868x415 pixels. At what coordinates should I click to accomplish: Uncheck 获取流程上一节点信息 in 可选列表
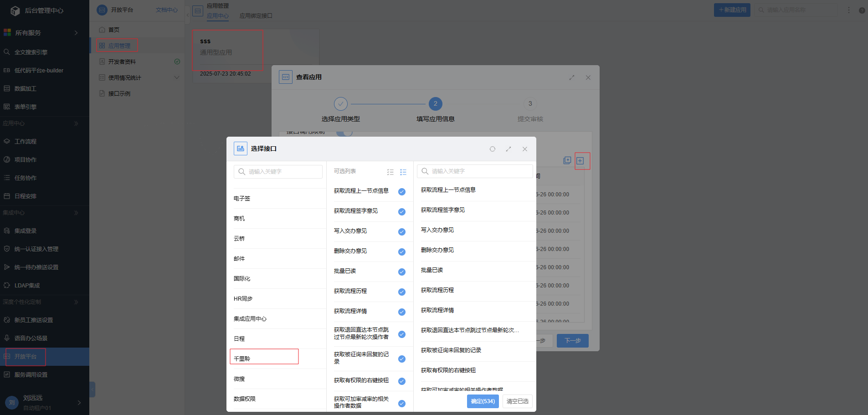pyautogui.click(x=402, y=192)
